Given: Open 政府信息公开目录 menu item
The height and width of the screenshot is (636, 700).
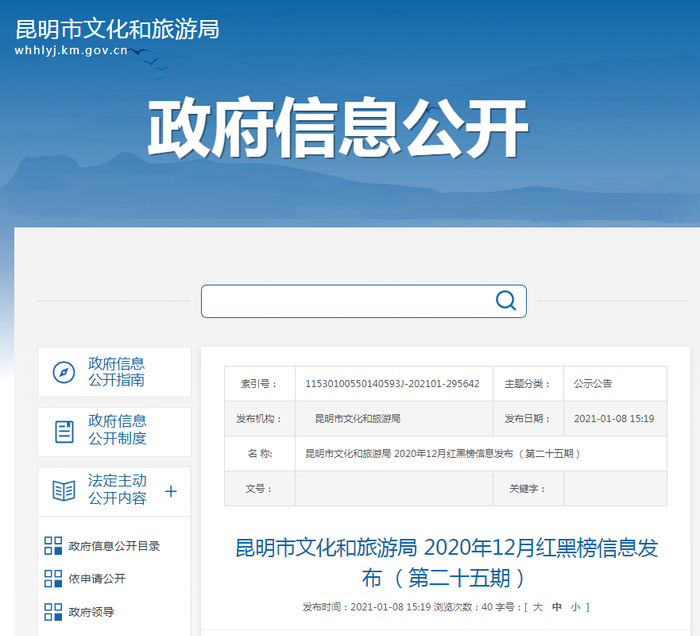Looking at the screenshot, I should tap(114, 546).
